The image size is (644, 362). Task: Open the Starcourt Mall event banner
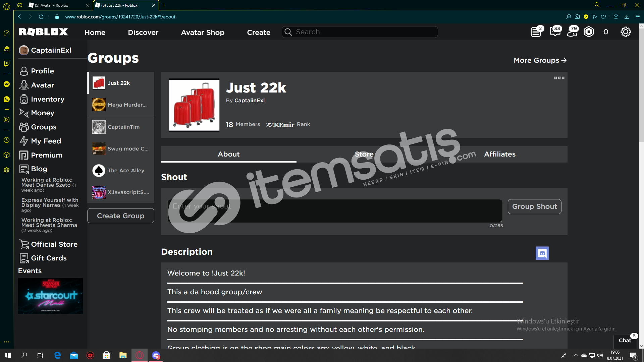(x=50, y=296)
